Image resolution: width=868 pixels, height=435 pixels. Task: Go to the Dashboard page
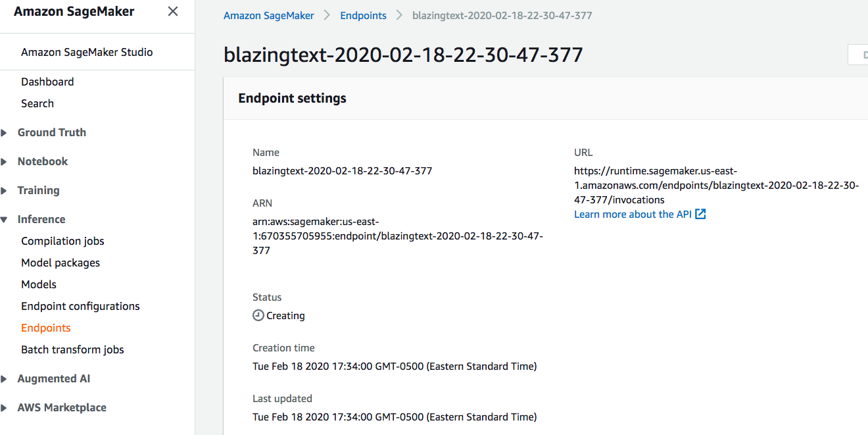[x=47, y=82]
